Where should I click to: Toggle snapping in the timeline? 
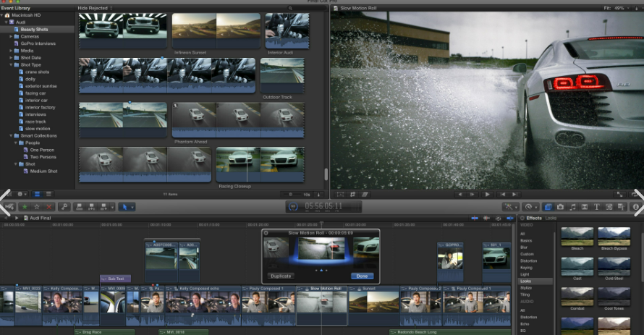(x=509, y=218)
